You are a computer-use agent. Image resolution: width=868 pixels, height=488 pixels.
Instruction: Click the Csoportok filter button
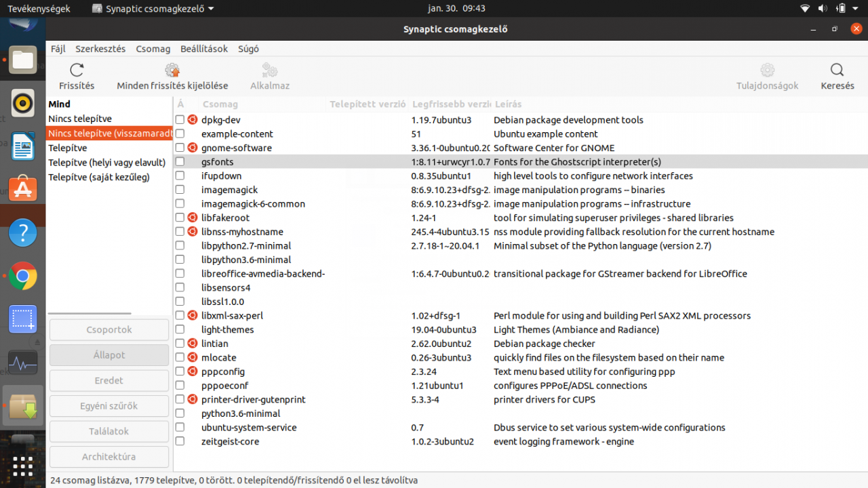109,329
